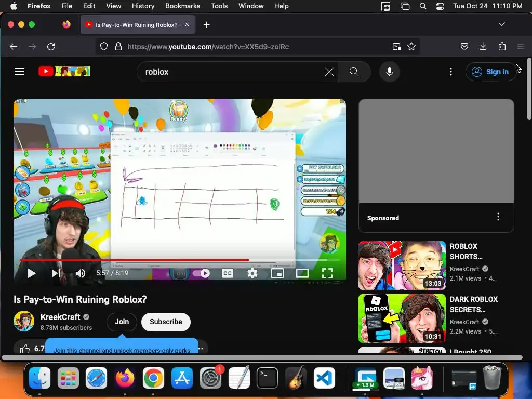Join the KreekCraft channel
532x399 pixels.
[x=122, y=322]
